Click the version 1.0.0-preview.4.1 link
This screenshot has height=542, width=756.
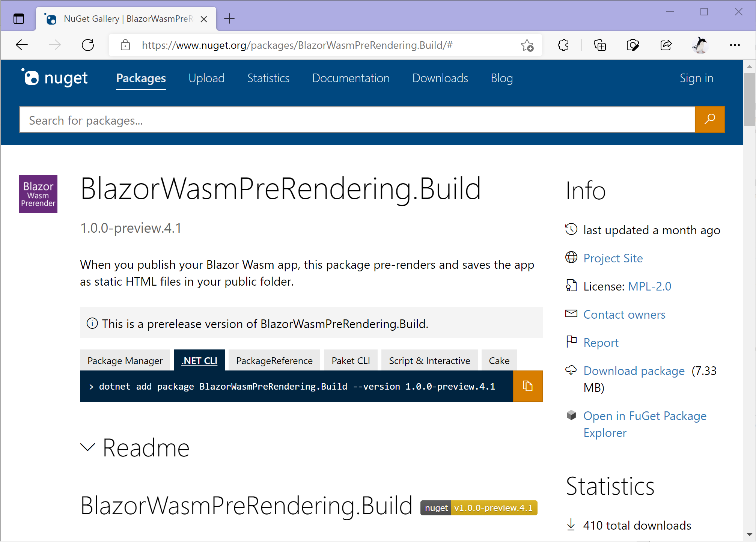[x=131, y=228]
